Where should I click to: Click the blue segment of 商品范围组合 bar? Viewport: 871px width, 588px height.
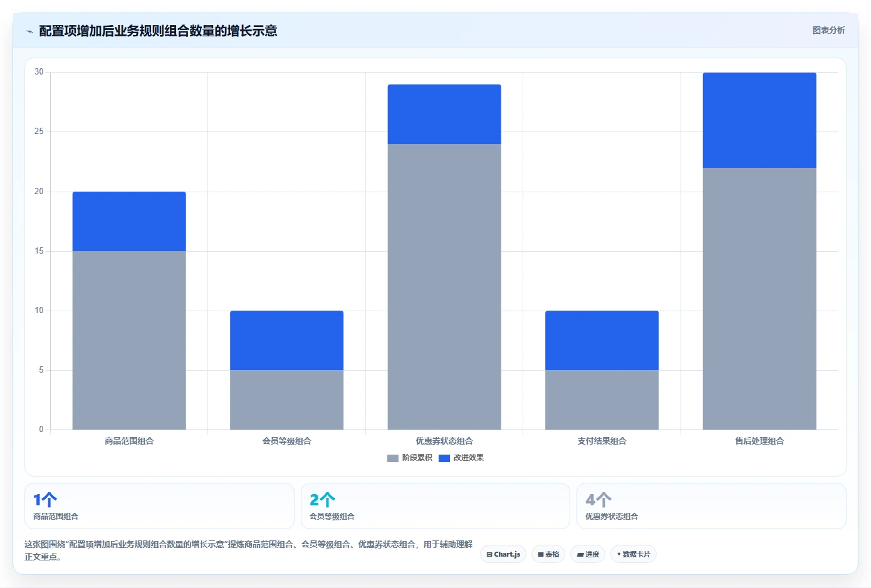[x=129, y=222]
